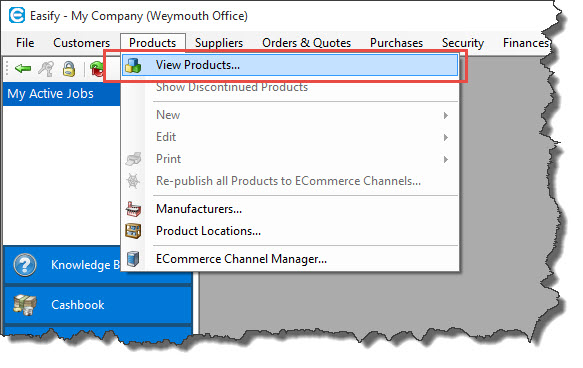583x368 pixels.
Task: Open the Suppliers menu
Action: [219, 43]
